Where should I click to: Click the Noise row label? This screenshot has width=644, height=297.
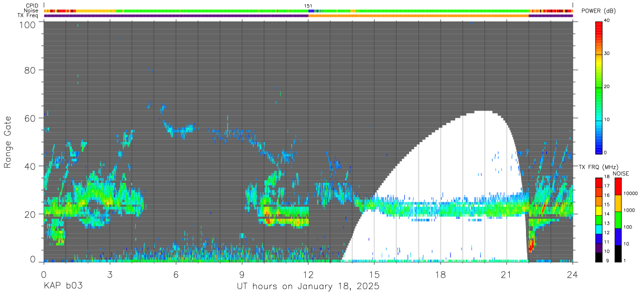click(x=31, y=10)
